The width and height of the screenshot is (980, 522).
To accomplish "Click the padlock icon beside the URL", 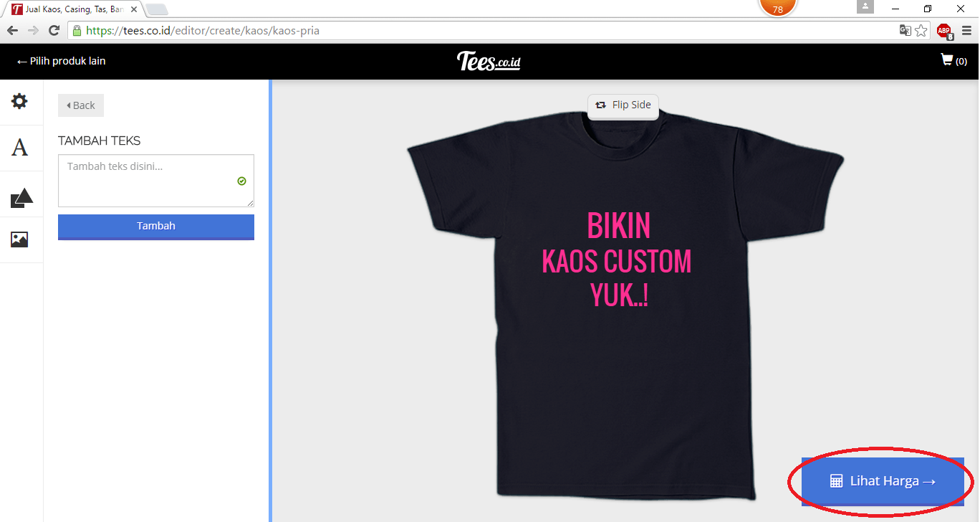I will coord(76,31).
